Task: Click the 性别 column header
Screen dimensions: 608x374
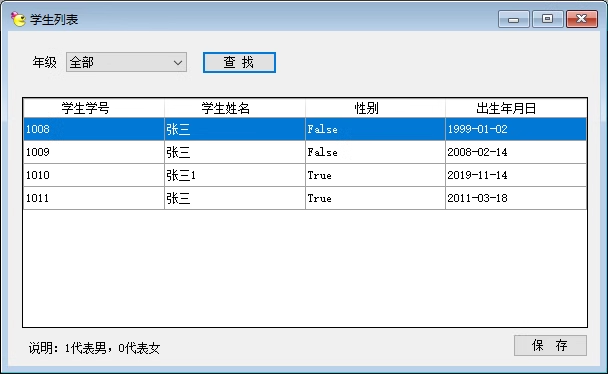Action: [x=375, y=108]
